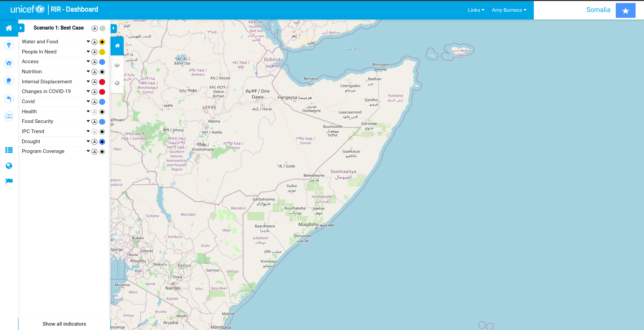
Task: Download Water and Food data
Action: point(95,42)
